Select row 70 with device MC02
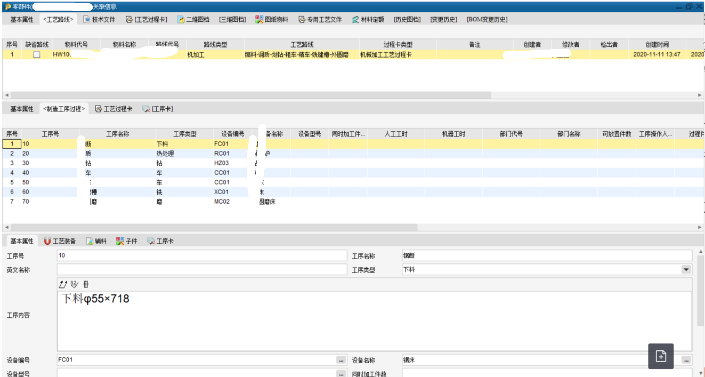The image size is (705, 377). [x=353, y=202]
